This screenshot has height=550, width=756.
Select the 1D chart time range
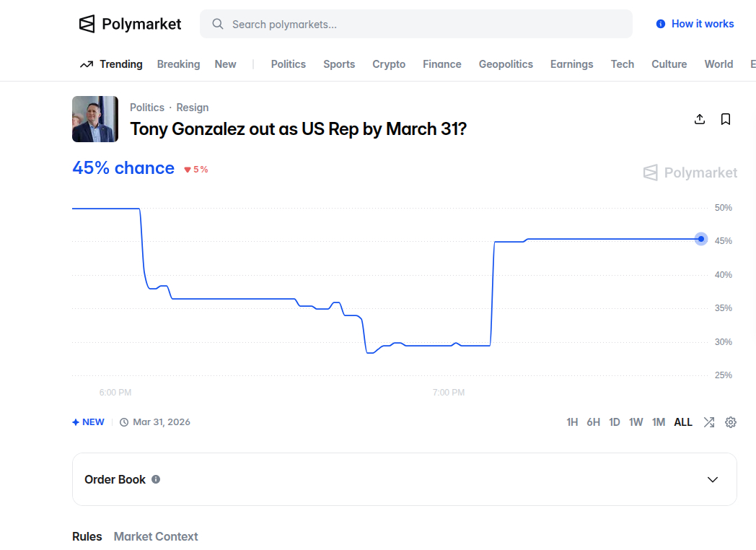coord(614,422)
